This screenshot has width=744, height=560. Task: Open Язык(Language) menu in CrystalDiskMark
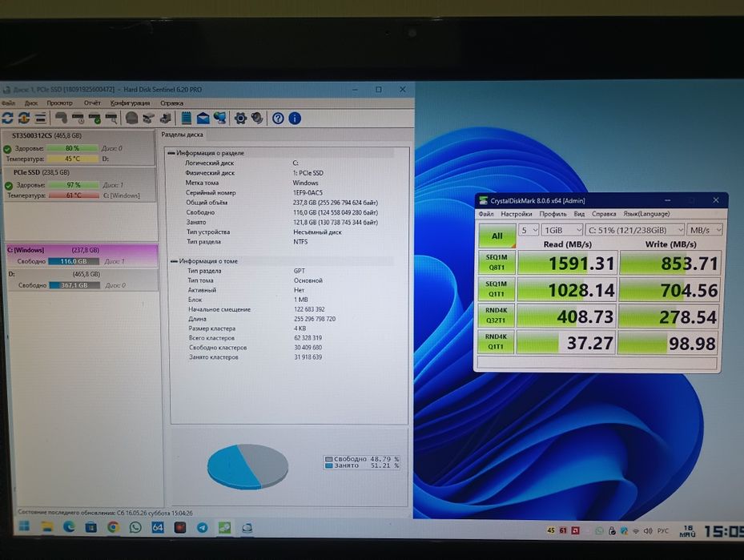tap(646, 214)
